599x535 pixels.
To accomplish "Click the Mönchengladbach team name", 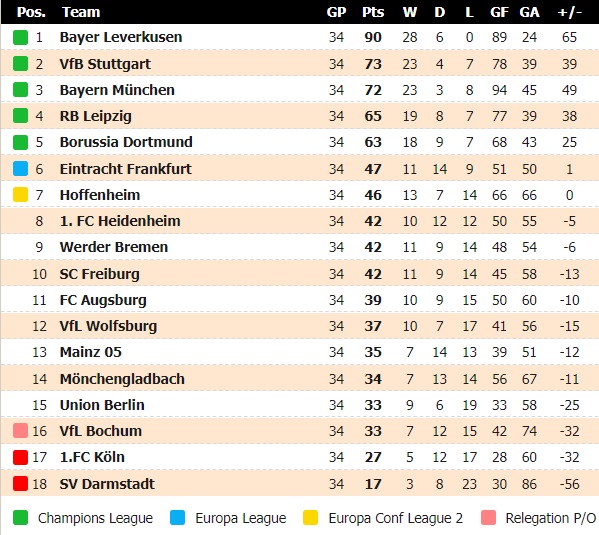I will pyautogui.click(x=122, y=379).
